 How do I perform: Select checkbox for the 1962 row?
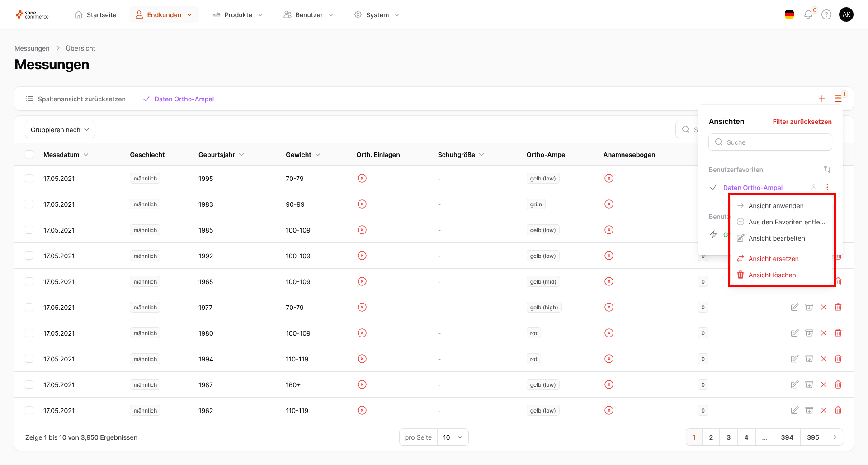[x=29, y=410]
